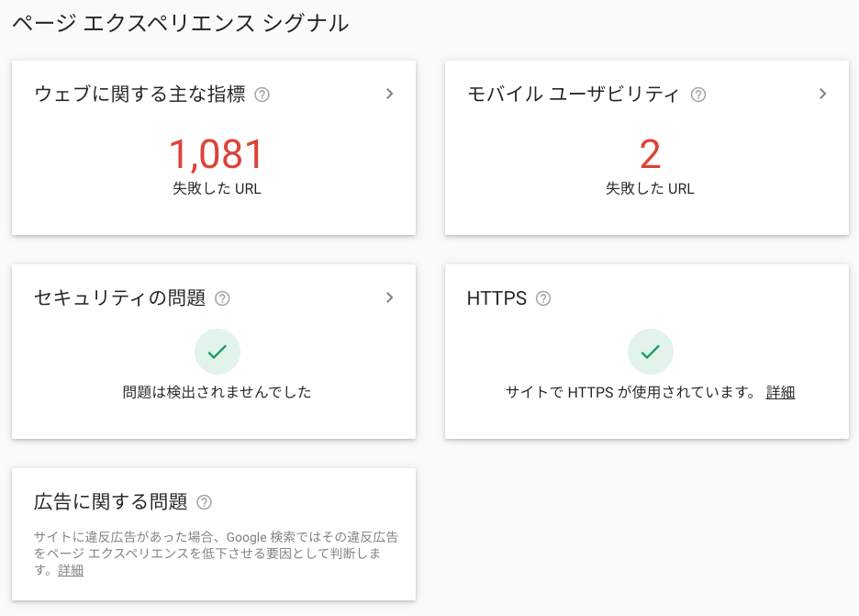Click help icon next to ウェブに関する主な指標
859x616 pixels.
(x=262, y=95)
